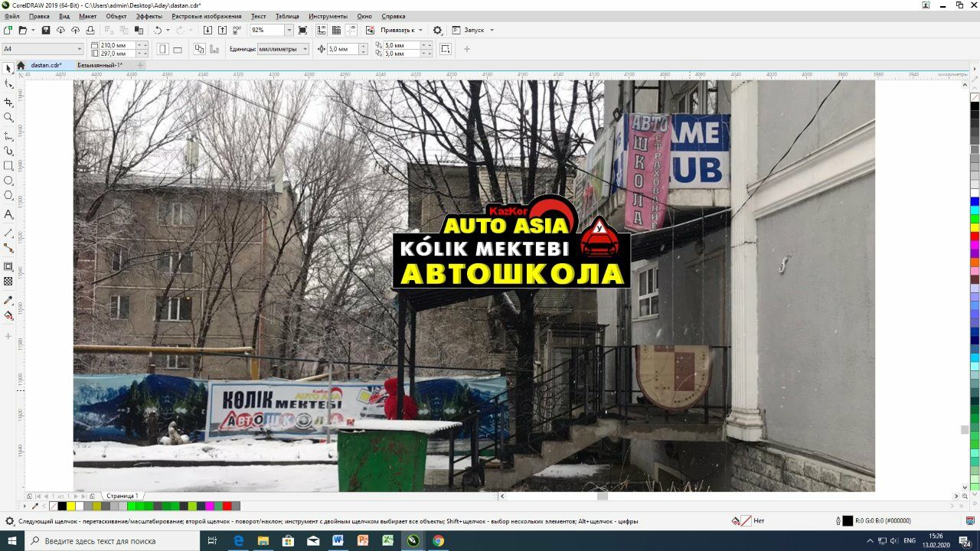Choose the blue swatch in right color palette

975,202
